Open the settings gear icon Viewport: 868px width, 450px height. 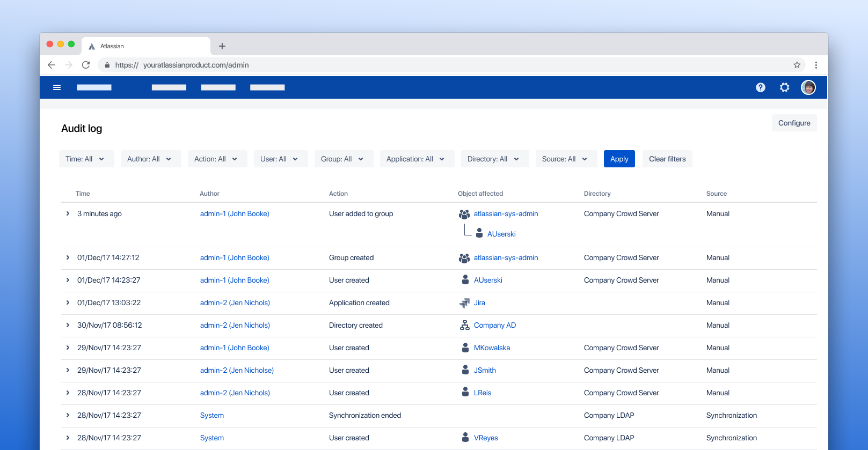point(785,87)
